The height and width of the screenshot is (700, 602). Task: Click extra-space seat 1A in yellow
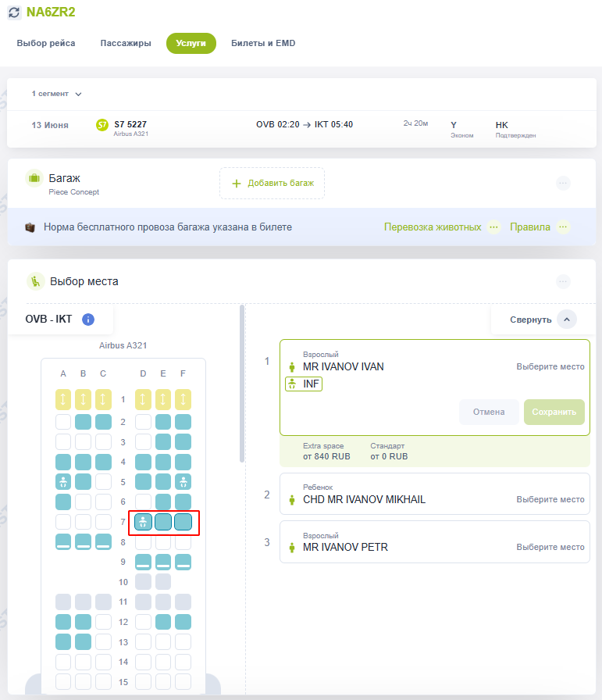tap(63, 400)
